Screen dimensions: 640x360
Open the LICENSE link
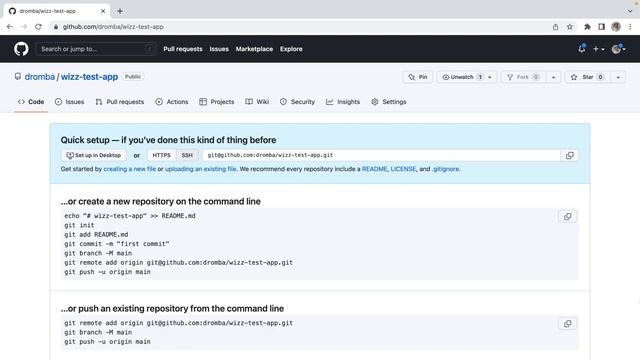click(403, 169)
